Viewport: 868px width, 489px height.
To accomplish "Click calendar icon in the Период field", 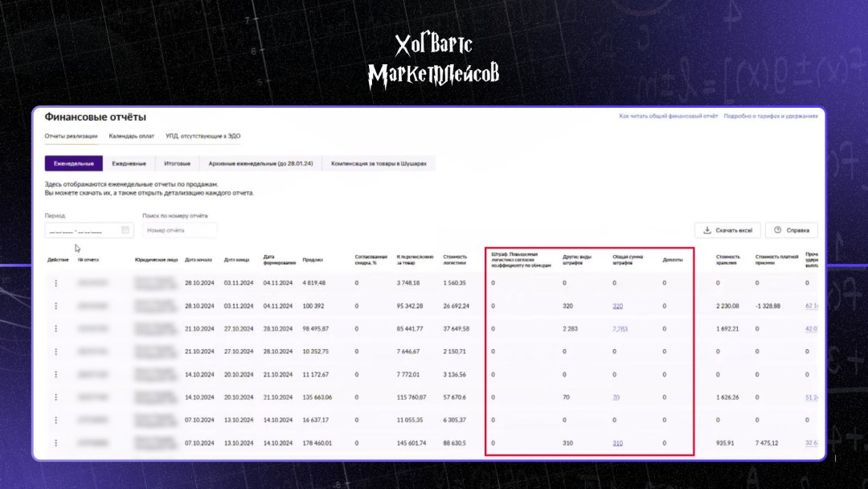I will (125, 230).
